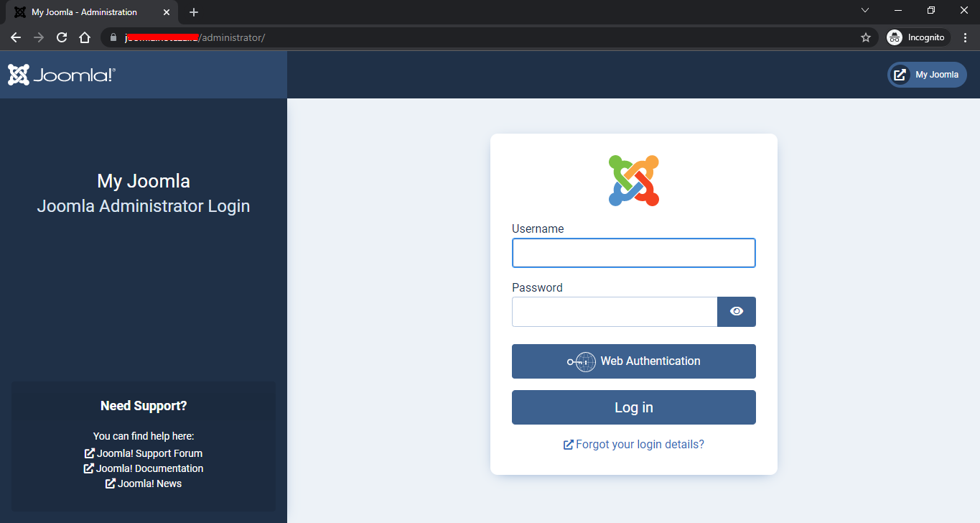Click the padlock site info icon
980x523 pixels.
tap(113, 37)
